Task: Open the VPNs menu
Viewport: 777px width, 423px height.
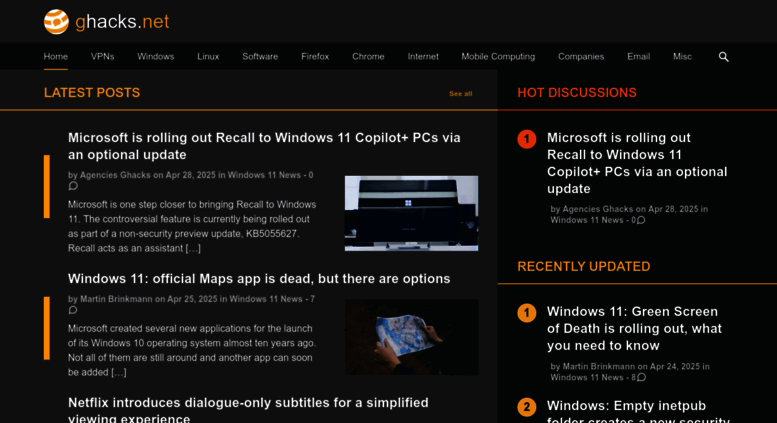Action: [x=103, y=56]
